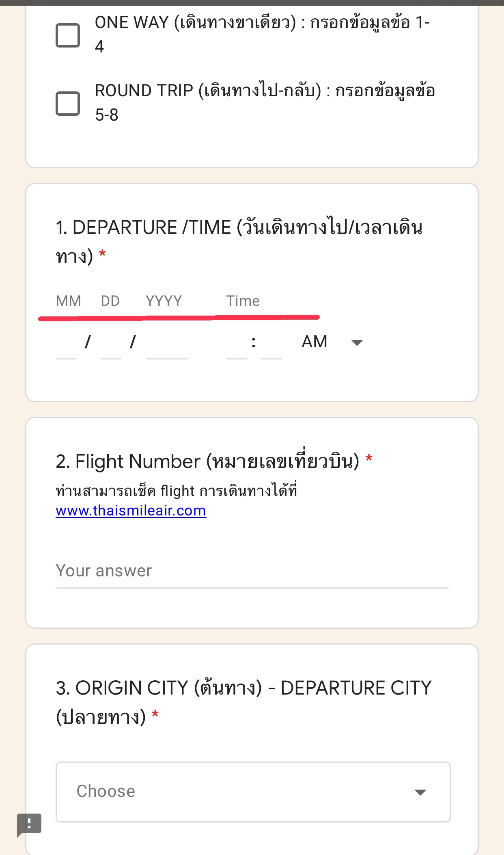
Task: Click the report problem feedback icon
Action: point(29,825)
